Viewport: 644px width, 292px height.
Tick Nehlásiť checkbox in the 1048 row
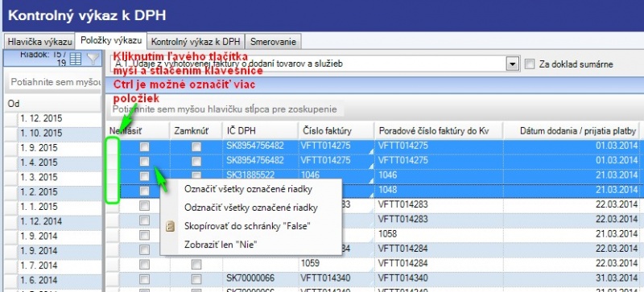[x=144, y=191]
